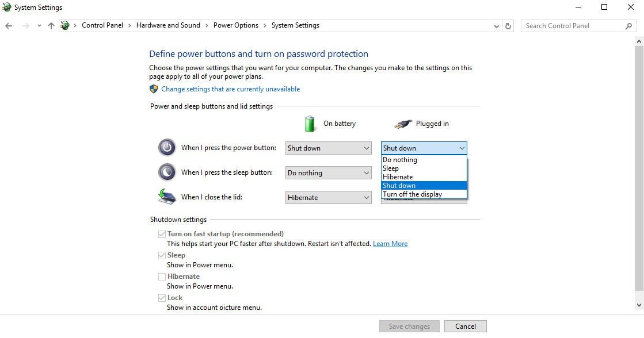Click the sleep button moon icon
Screen dimensions: 644x338
(167, 172)
